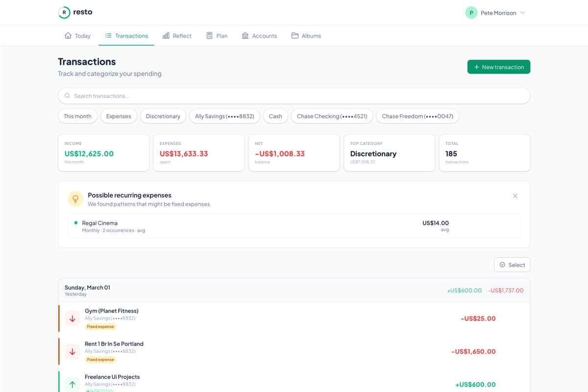
Task: Open the Reflect bar chart icon
Action: (x=167, y=35)
